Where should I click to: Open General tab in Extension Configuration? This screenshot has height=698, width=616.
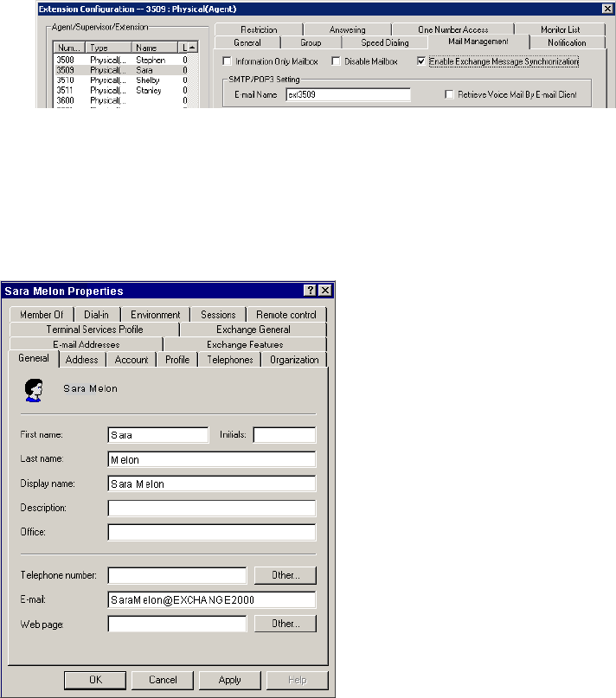tap(247, 42)
